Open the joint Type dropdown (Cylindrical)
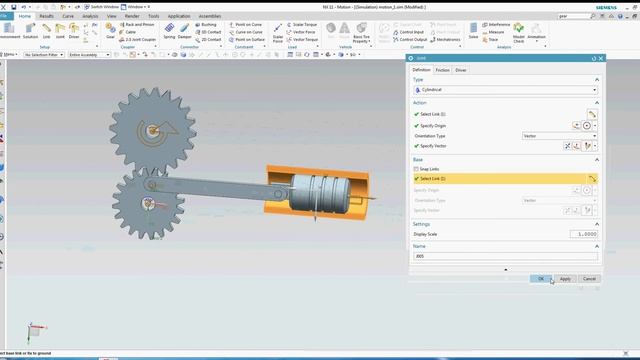Viewport: 640px width, 360px height. click(x=505, y=90)
